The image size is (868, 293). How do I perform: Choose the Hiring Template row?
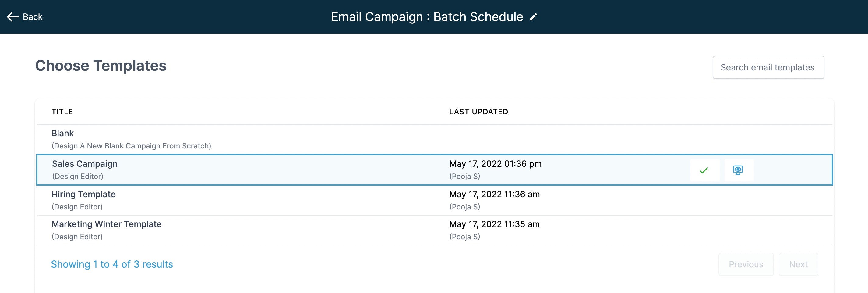(x=83, y=195)
